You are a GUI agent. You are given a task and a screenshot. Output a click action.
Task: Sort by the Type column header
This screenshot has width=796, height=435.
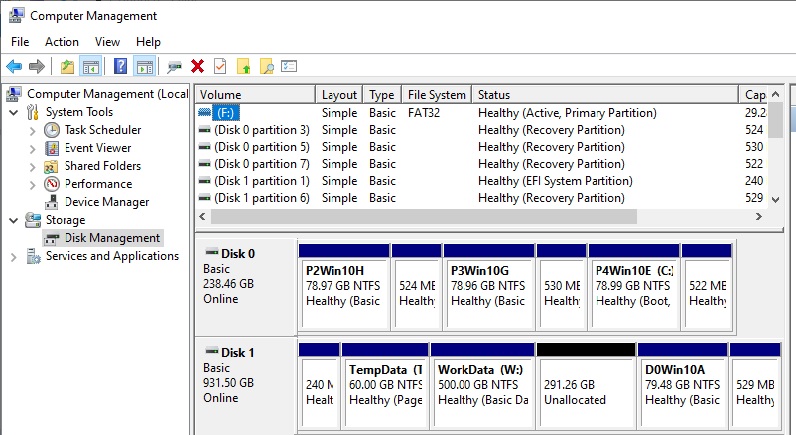click(382, 94)
